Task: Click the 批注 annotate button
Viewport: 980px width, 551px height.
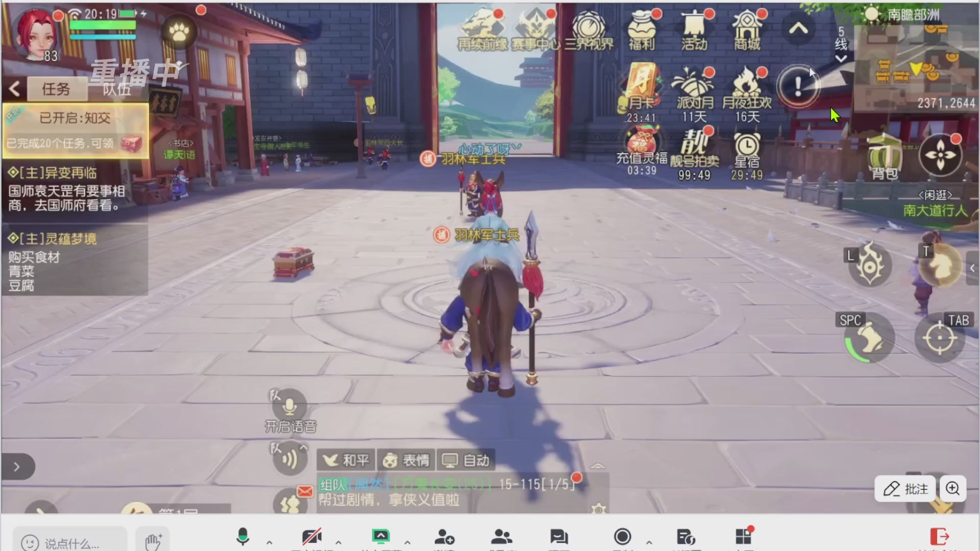Action: 905,489
